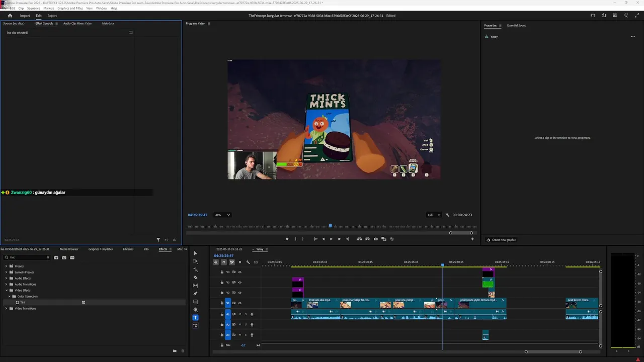Step back one frame

[324, 239]
